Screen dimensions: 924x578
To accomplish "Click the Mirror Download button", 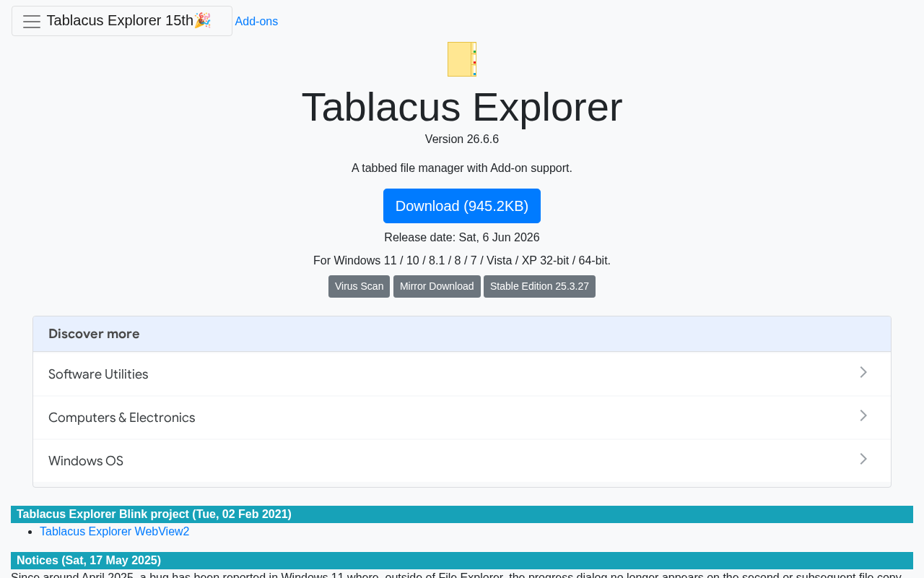I will (x=437, y=286).
